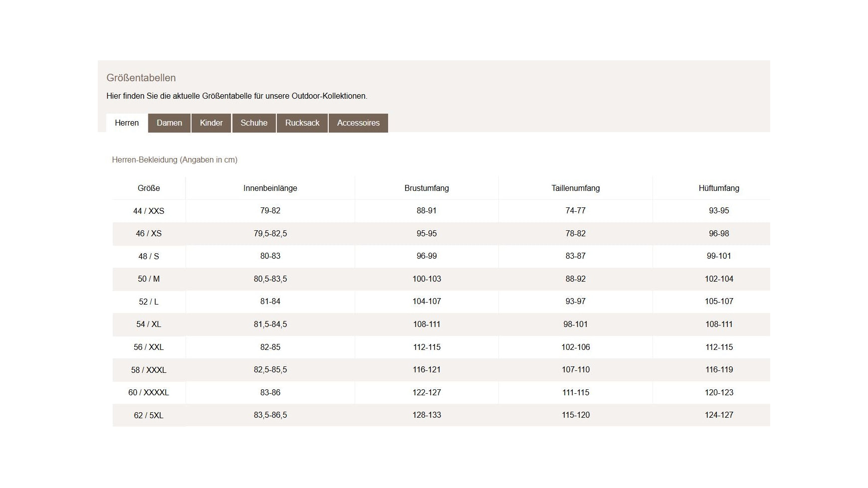Click the Taillenumfang column header
868x488 pixels.
[x=575, y=188]
